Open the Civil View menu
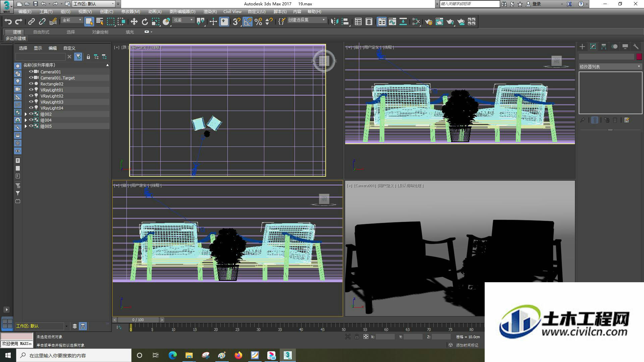Image resolution: width=644 pixels, height=362 pixels. (232, 12)
